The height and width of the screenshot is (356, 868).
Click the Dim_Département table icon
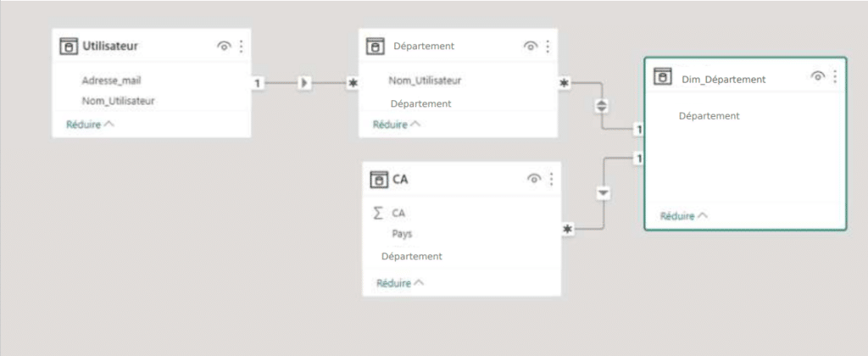click(663, 76)
